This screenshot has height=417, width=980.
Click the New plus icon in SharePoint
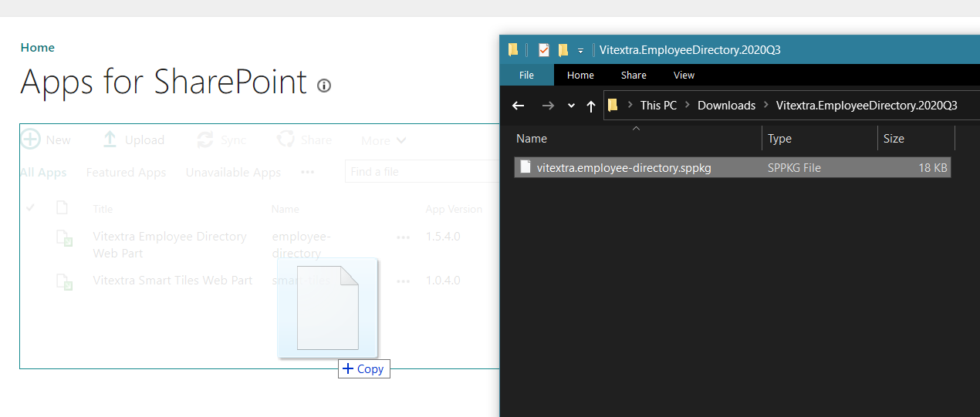(x=30, y=140)
